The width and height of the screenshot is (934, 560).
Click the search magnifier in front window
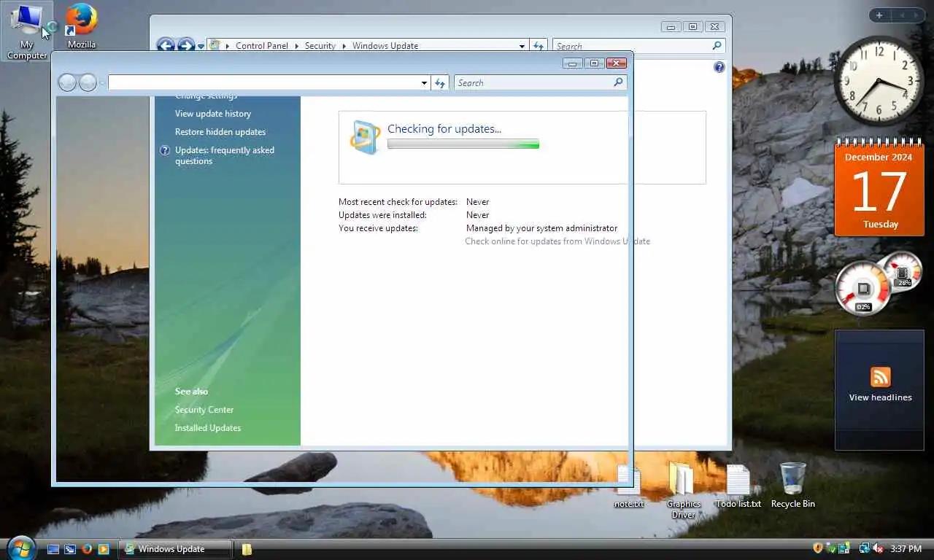pyautogui.click(x=618, y=82)
